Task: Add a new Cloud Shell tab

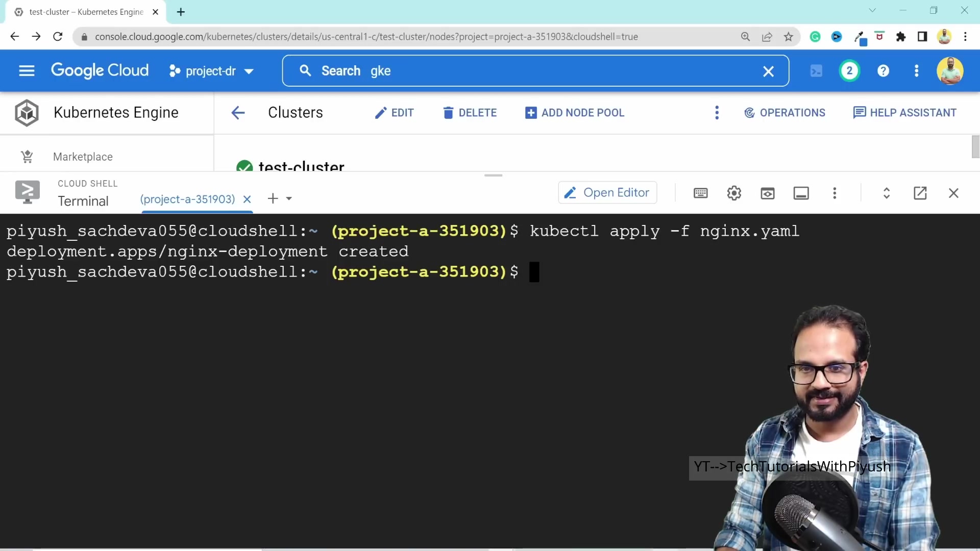Action: pos(273,198)
